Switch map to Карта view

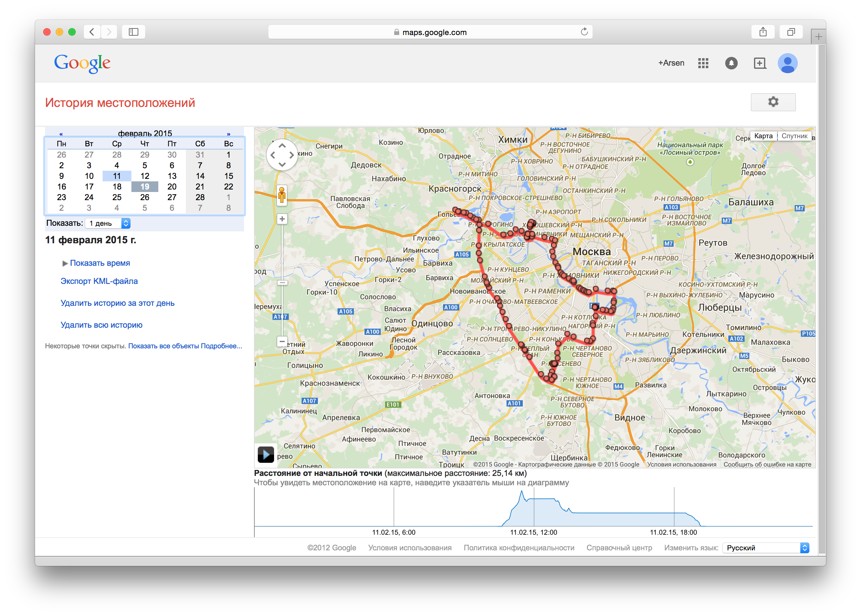click(763, 136)
